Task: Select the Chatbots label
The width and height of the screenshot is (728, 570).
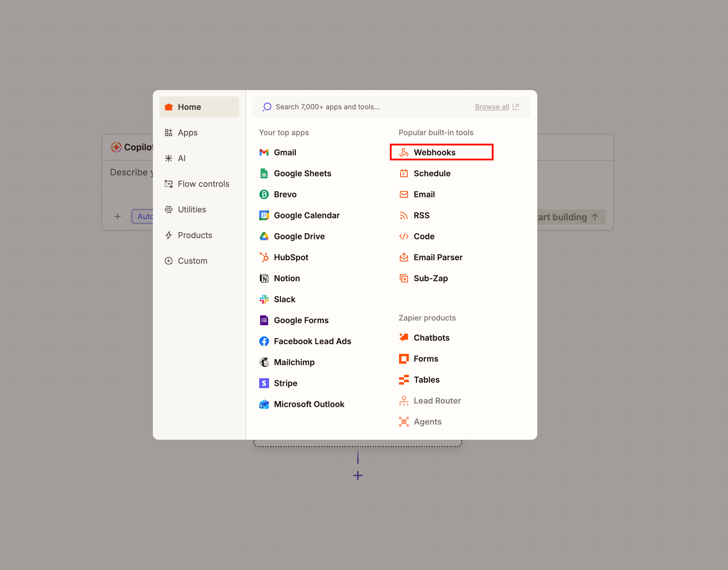Action: (x=432, y=338)
